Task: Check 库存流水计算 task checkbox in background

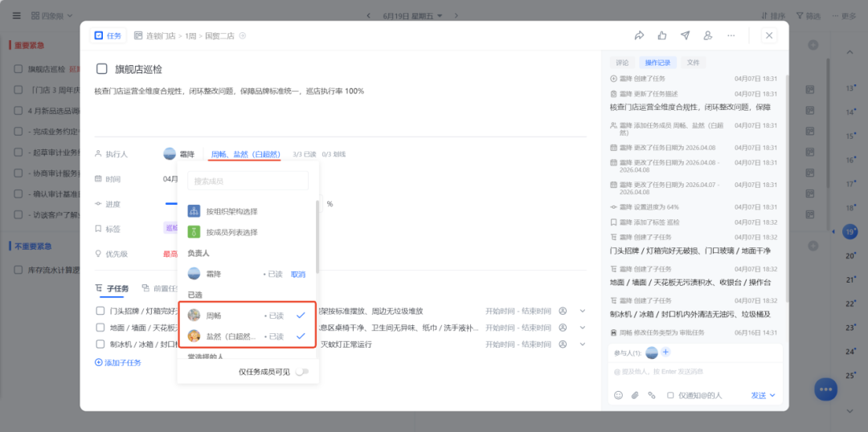Action: 18,270
